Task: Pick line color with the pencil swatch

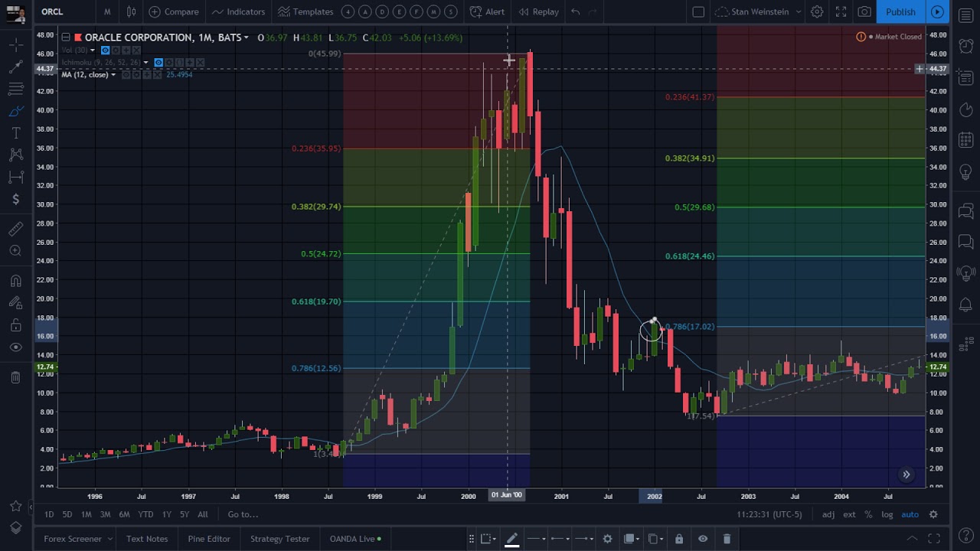Action: click(511, 539)
